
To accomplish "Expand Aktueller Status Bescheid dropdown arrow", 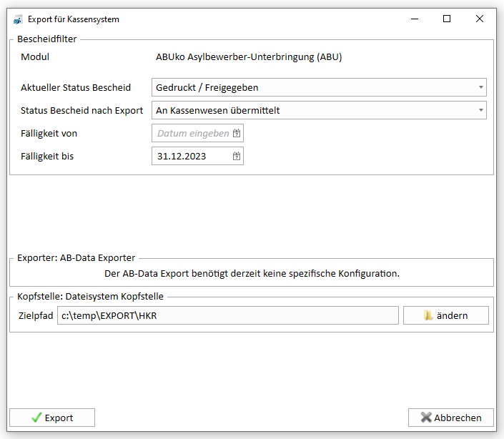I will [x=481, y=87].
